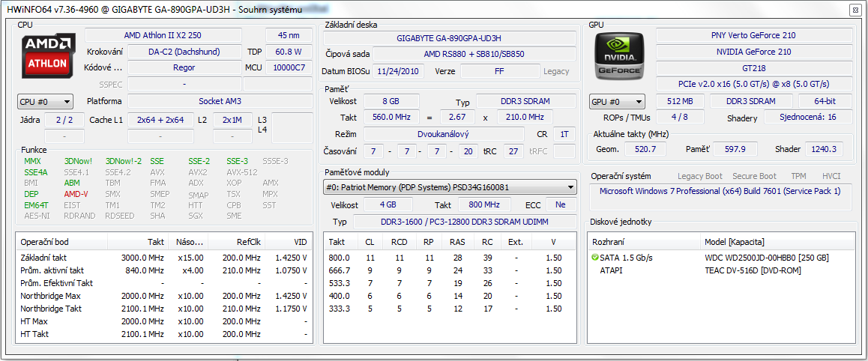Open the CPU #0 selector dropdown
This screenshot has width=868, height=361.
45,102
